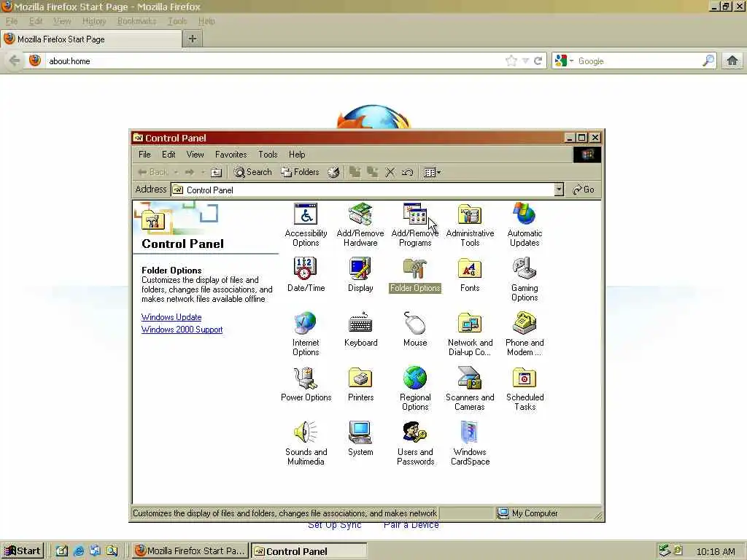
Task: Open Add/Remove Hardware applet
Action: [x=360, y=225]
